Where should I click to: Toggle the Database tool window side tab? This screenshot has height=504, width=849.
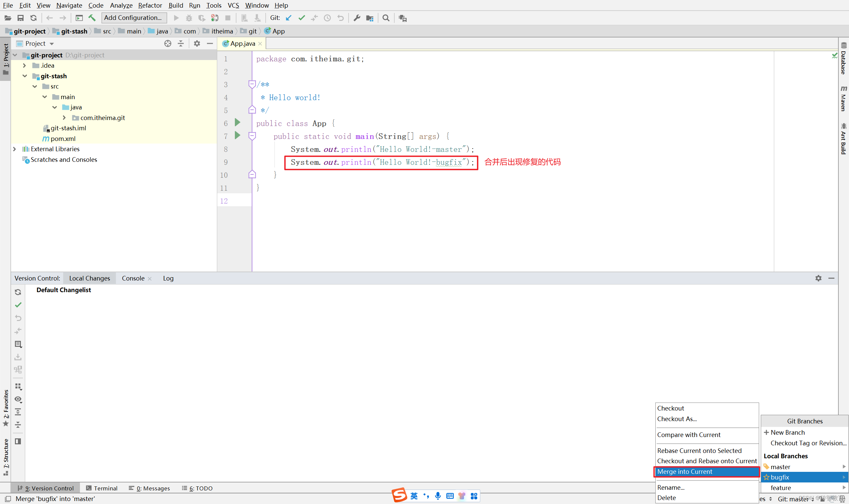click(844, 59)
